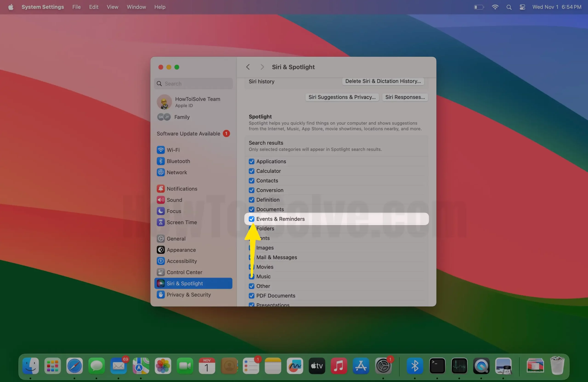
Task: Uncheck the Documents checkbox
Action: tap(252, 209)
